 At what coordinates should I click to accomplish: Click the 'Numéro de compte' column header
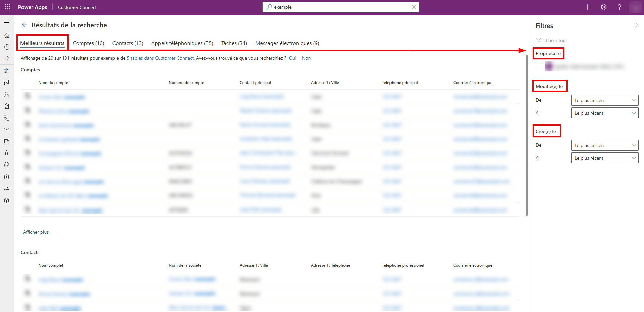click(x=186, y=83)
